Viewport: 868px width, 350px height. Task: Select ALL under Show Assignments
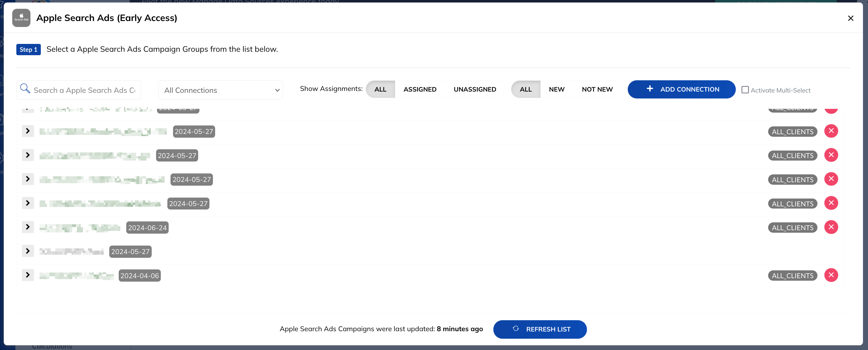tap(380, 89)
